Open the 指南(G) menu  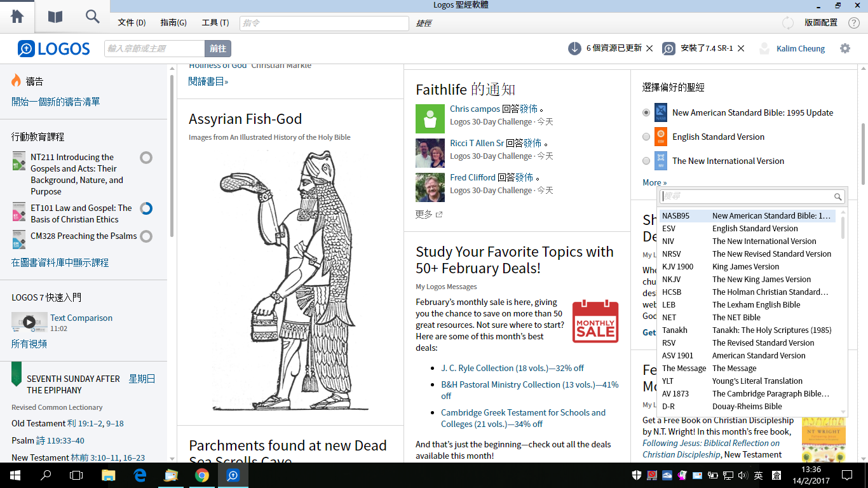tap(173, 23)
